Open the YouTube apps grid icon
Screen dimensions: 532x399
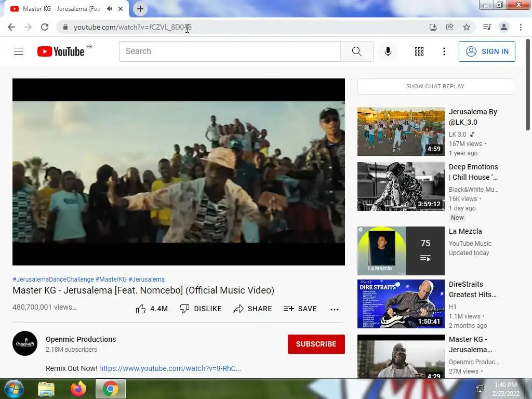coord(419,51)
